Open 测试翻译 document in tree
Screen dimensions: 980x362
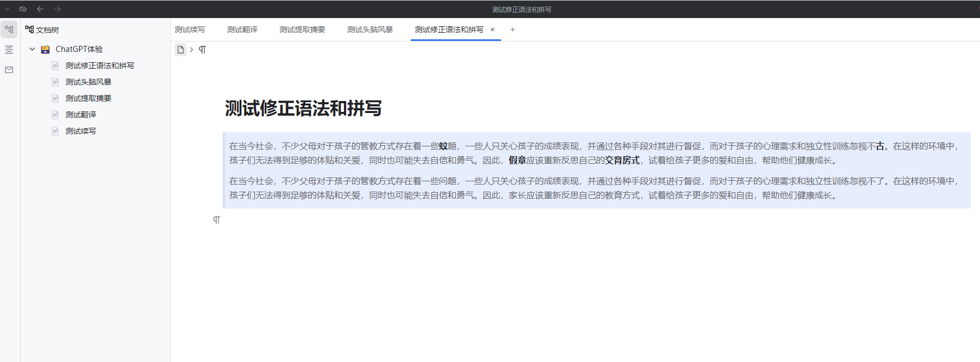point(81,115)
